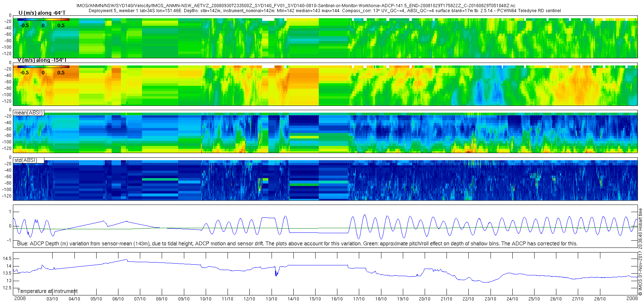Click the '16/10' date tick label

(x=337, y=299)
